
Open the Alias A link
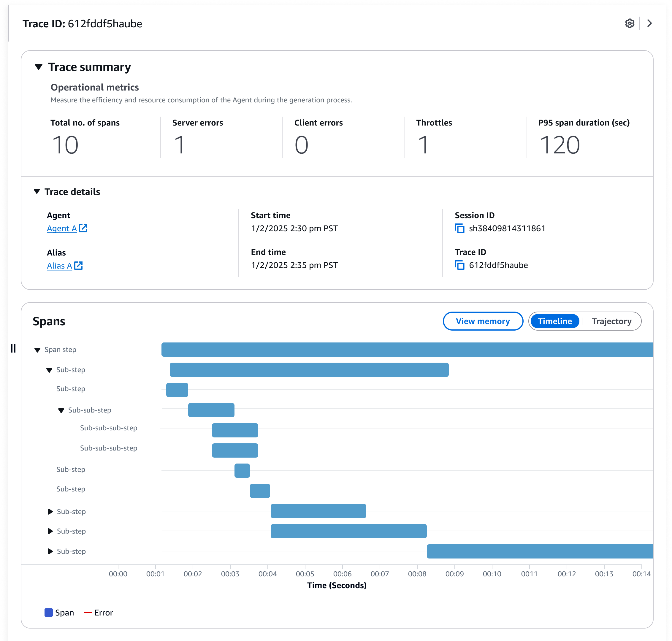(x=59, y=266)
